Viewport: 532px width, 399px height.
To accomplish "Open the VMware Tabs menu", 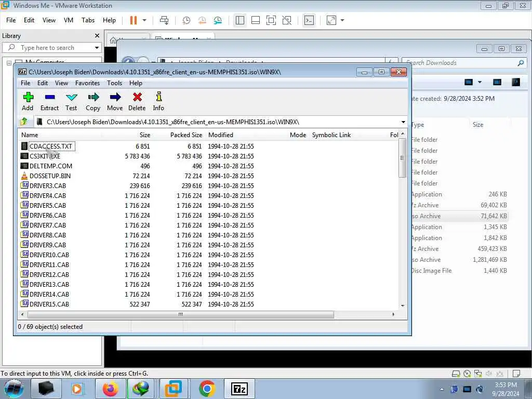I will tap(88, 20).
